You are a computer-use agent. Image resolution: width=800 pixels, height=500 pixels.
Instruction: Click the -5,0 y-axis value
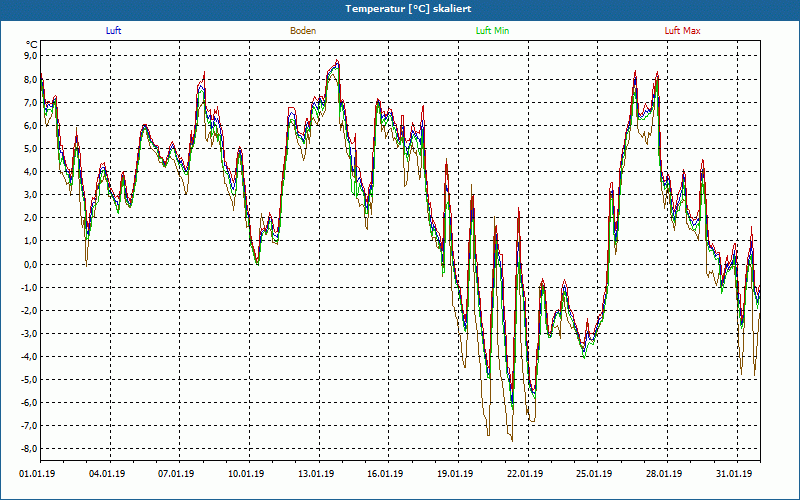(x=29, y=380)
